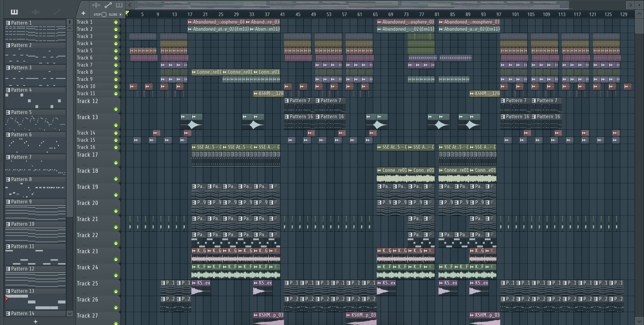Open clip menu icon on first K..F clip
The width and height of the screenshot is (644, 325).
tap(194, 267)
